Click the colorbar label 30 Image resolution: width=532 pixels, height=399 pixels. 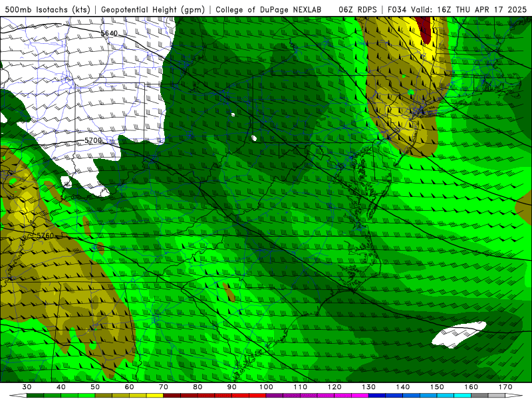click(x=27, y=387)
